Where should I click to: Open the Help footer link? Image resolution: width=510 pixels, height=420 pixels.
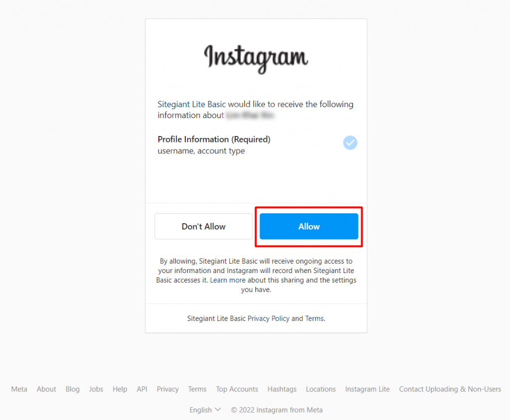[x=120, y=389]
